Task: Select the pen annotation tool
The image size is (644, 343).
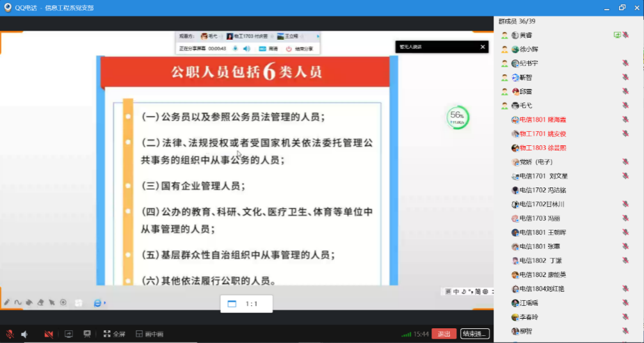Action: tap(7, 302)
